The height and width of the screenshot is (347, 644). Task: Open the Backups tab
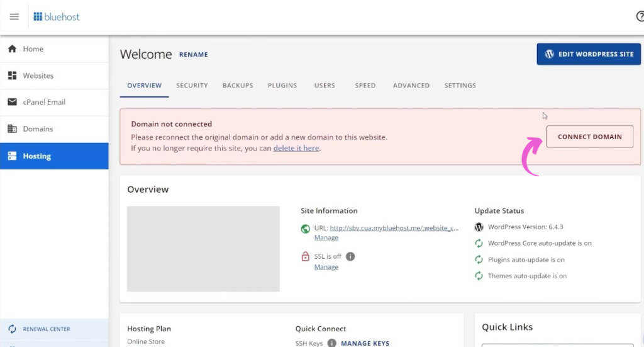tap(238, 86)
